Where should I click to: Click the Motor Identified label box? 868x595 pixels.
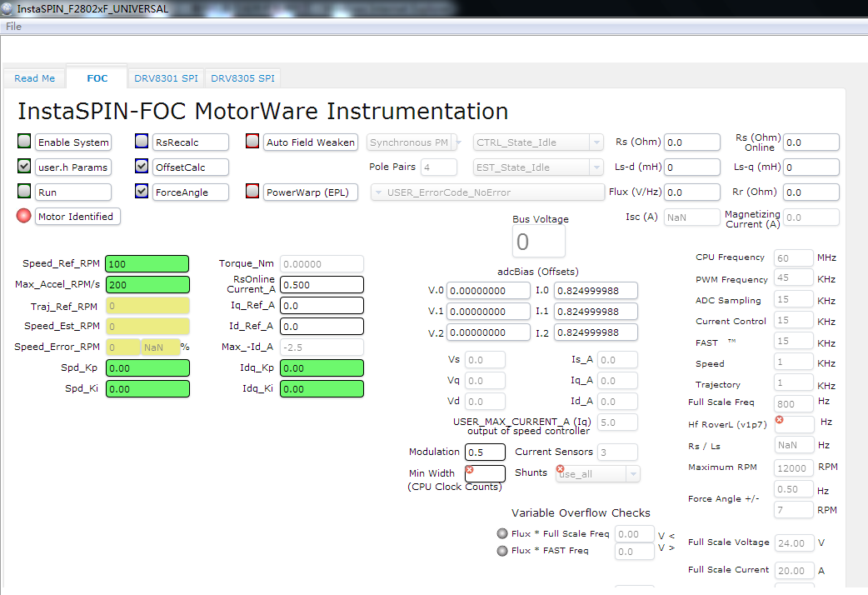77,217
